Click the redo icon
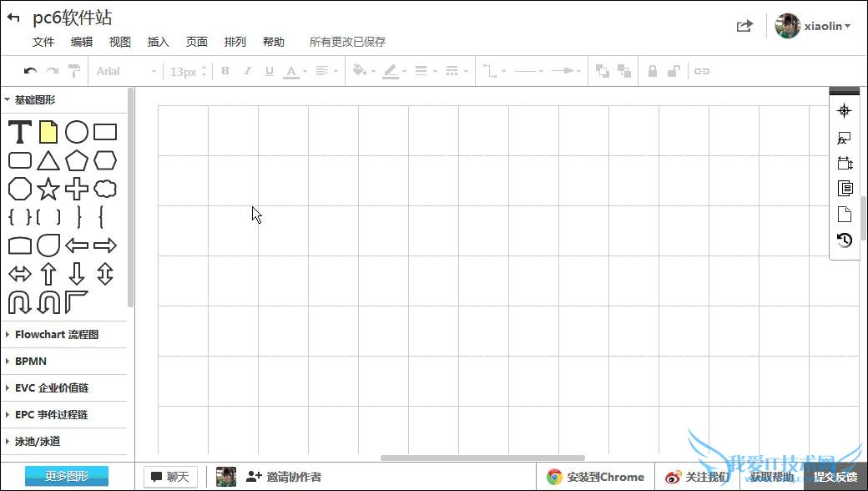The image size is (868, 491). [x=52, y=71]
